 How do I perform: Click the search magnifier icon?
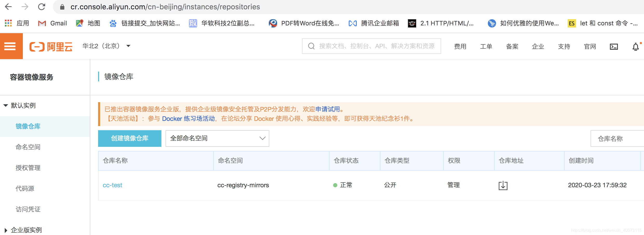coord(311,46)
